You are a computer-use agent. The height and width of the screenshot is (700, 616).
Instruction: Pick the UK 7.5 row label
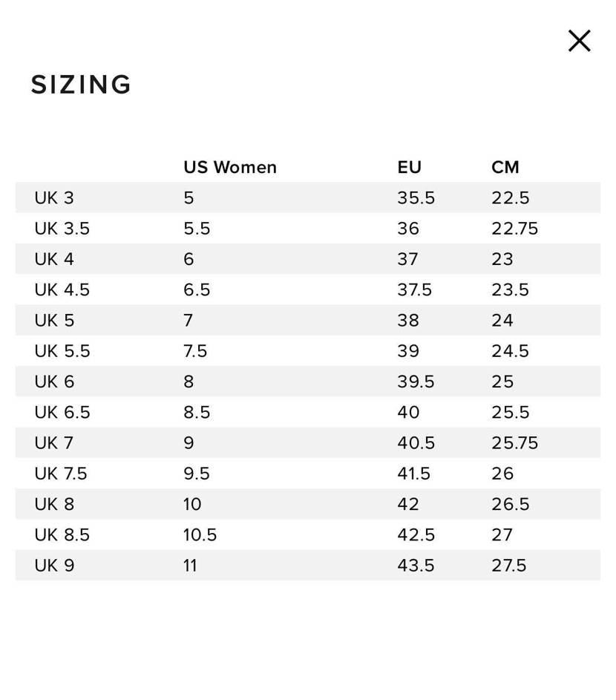61,474
